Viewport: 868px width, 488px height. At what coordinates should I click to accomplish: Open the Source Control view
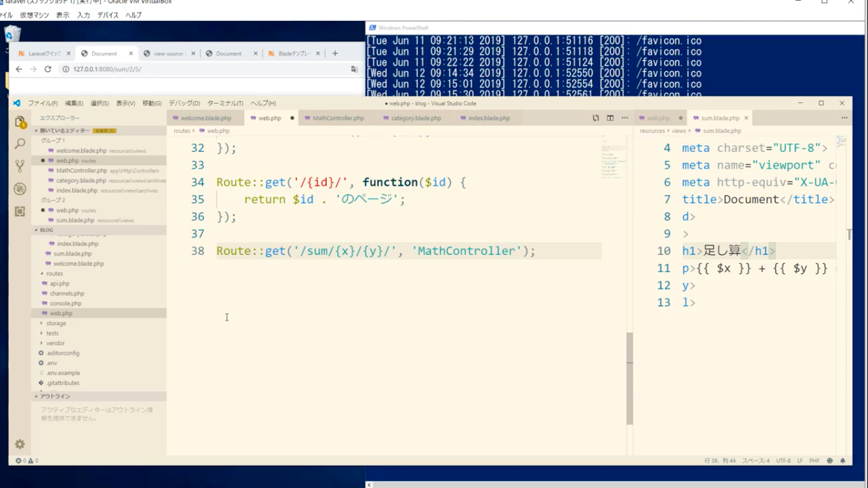pos(20,166)
